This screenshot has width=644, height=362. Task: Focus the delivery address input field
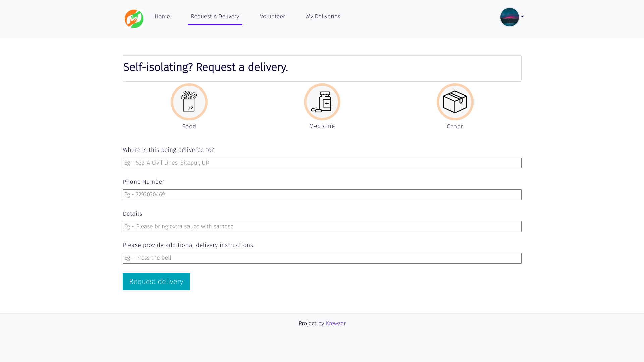pyautogui.click(x=322, y=163)
